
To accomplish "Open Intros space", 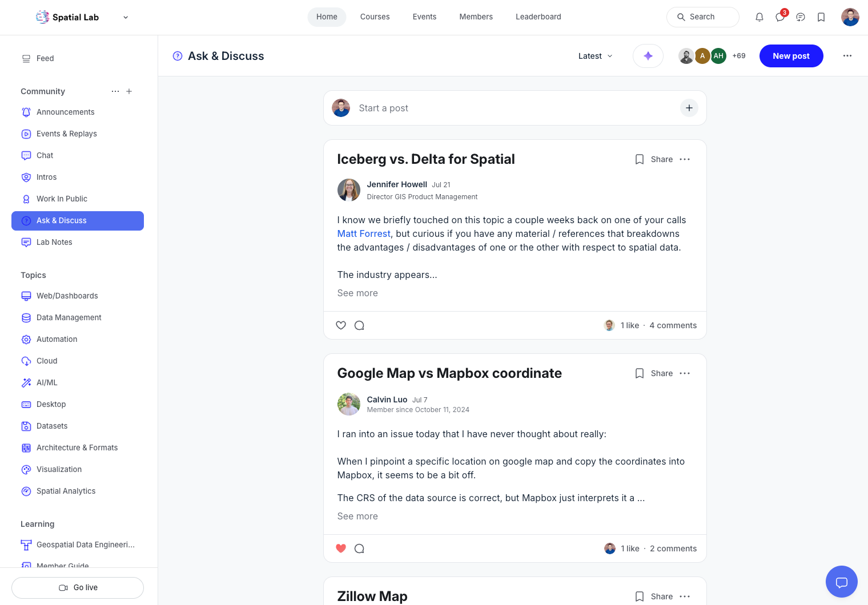I will 78,177.
